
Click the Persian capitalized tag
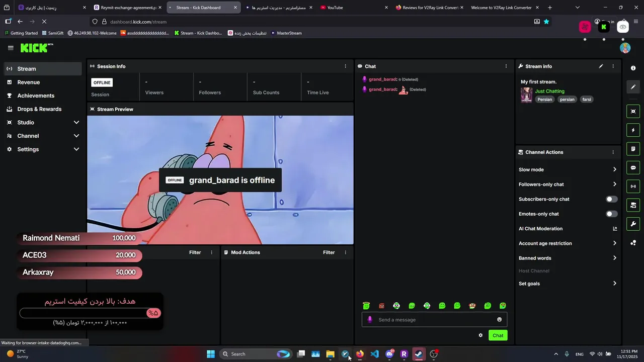click(544, 100)
